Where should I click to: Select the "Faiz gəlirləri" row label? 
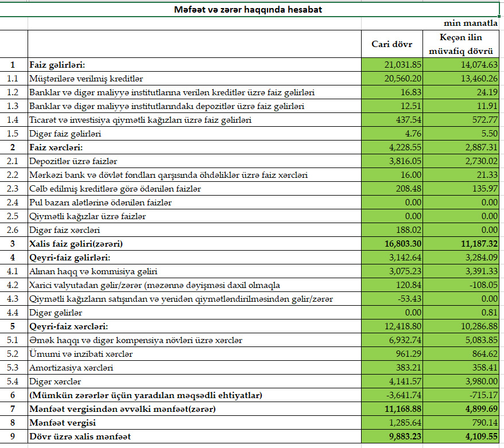[x=57, y=65]
